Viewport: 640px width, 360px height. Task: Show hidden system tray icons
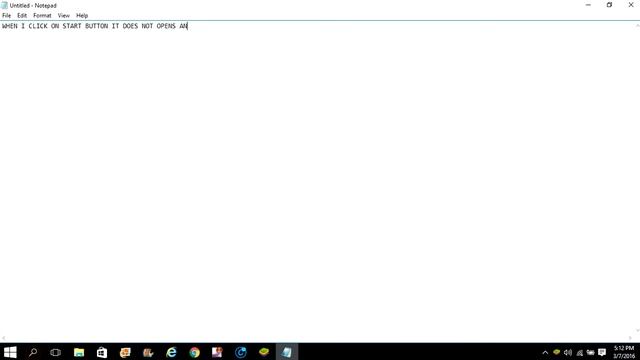[545, 352]
